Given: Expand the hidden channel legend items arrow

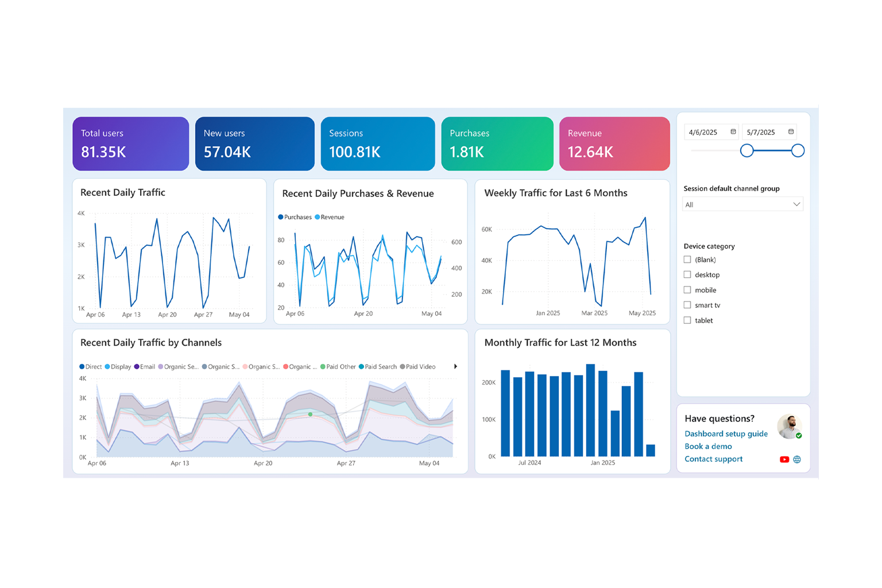Looking at the screenshot, I should [x=455, y=366].
